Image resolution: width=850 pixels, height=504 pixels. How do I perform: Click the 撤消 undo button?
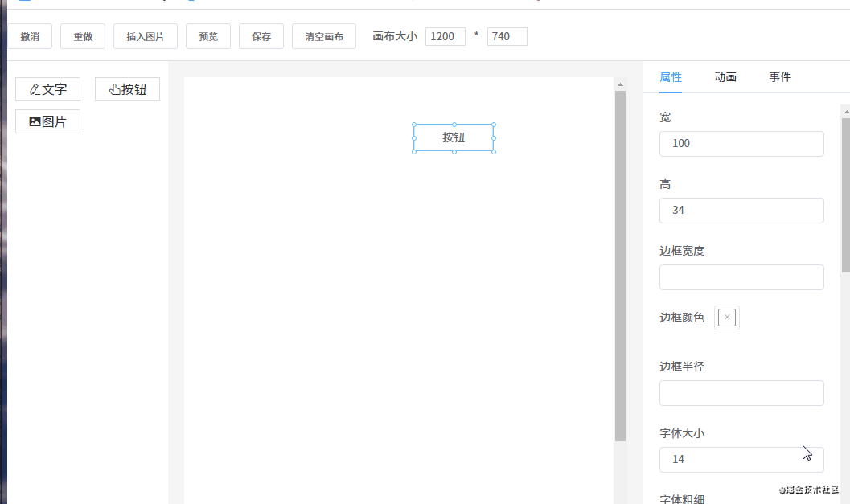(30, 36)
